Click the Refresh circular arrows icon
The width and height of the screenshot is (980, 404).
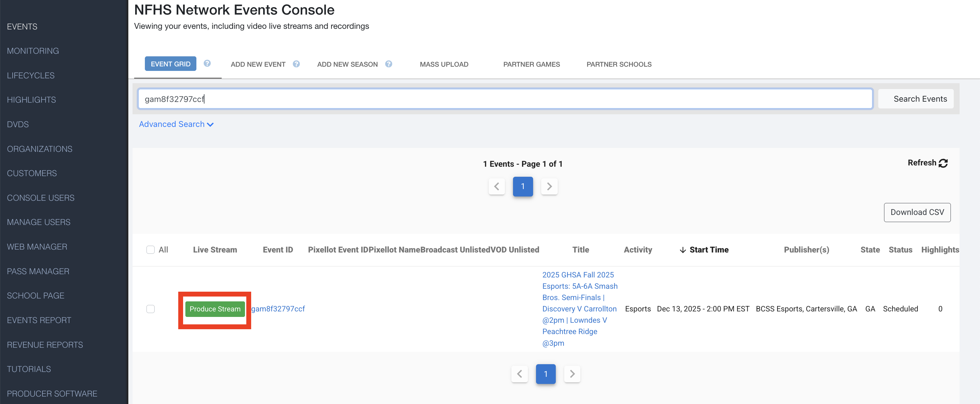tap(943, 163)
